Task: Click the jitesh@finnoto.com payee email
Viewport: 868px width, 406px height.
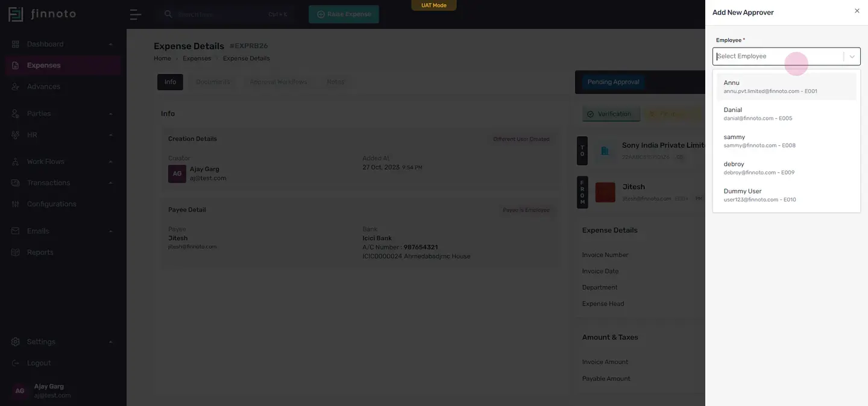Action: pos(192,247)
